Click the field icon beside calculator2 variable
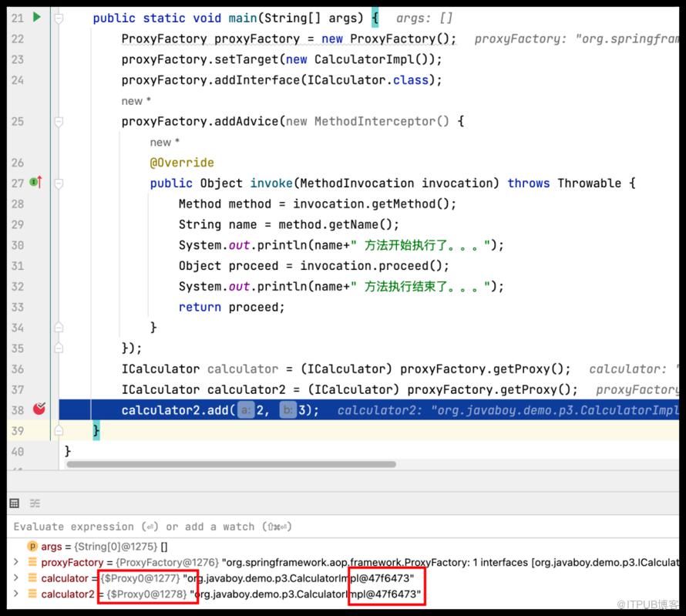686x616 pixels. click(32, 594)
